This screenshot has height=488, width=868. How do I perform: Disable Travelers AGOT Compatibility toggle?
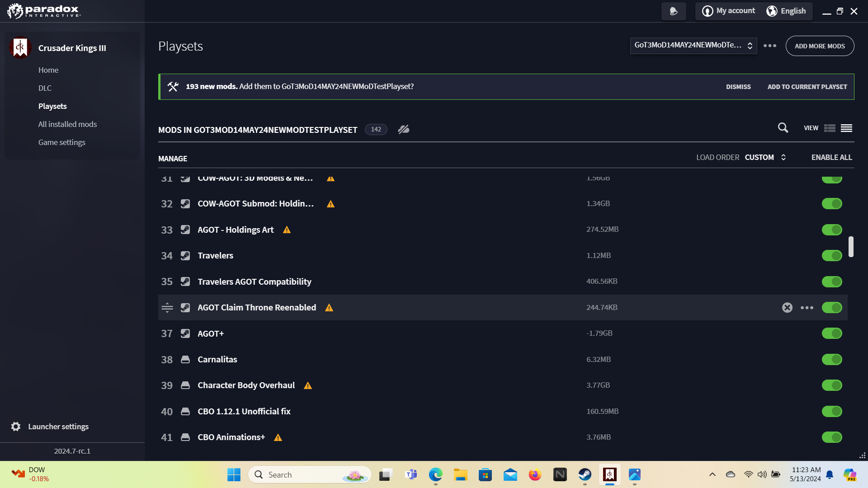click(x=832, y=282)
